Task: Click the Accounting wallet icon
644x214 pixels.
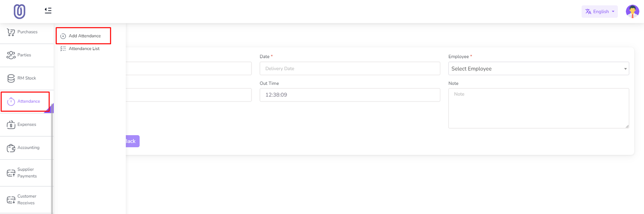Action: (11, 148)
